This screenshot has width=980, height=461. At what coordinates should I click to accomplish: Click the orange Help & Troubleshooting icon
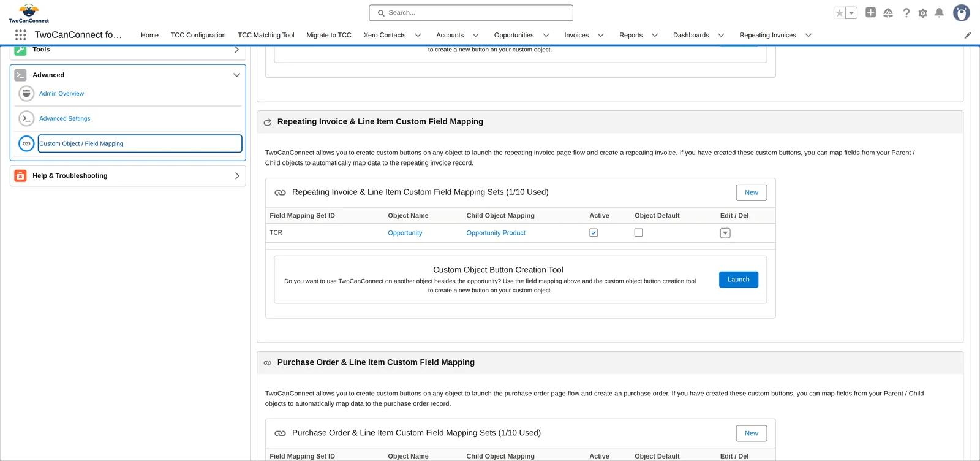tap(20, 176)
